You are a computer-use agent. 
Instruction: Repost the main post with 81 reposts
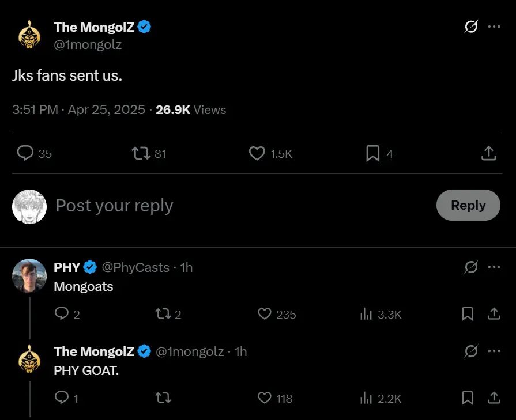click(141, 153)
